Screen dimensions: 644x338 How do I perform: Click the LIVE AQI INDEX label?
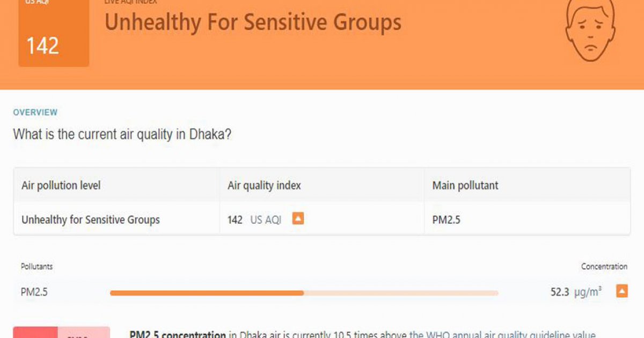tap(130, 3)
